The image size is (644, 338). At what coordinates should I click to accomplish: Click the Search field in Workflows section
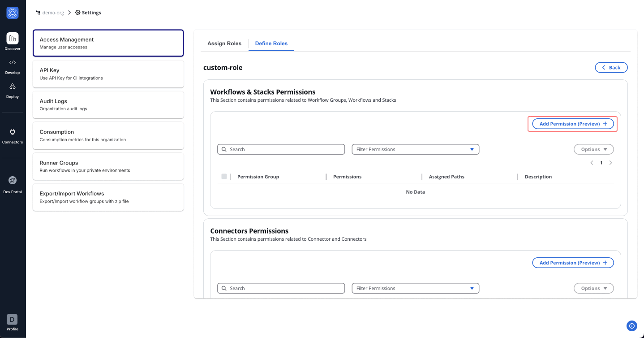tap(281, 149)
